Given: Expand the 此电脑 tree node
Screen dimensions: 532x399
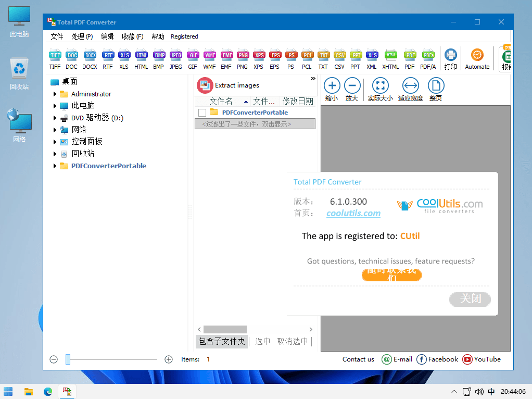Looking at the screenshot, I should pyautogui.click(x=55, y=106).
